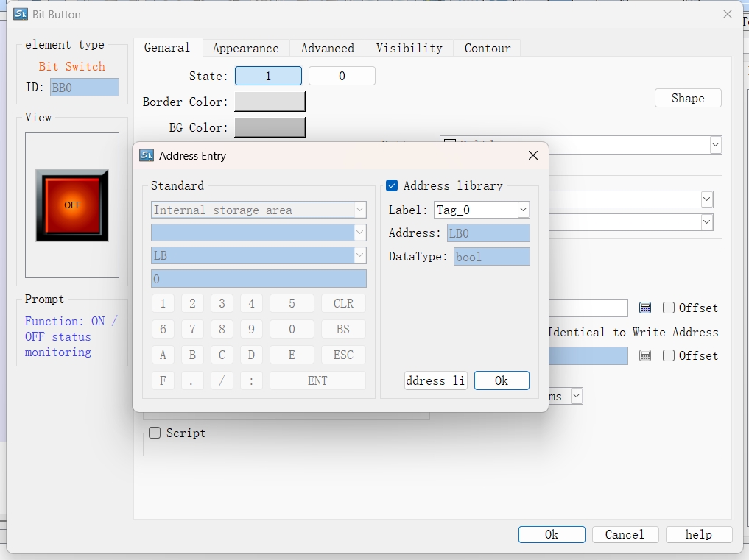Viewport: 749px width, 560px height.
Task: Confirm with Ok in Address Entry dialog
Action: [502, 380]
